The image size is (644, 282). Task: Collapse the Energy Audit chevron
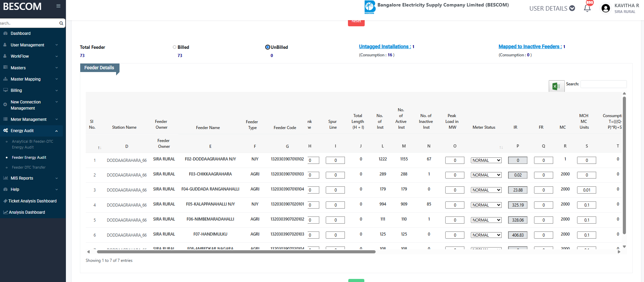(57, 131)
